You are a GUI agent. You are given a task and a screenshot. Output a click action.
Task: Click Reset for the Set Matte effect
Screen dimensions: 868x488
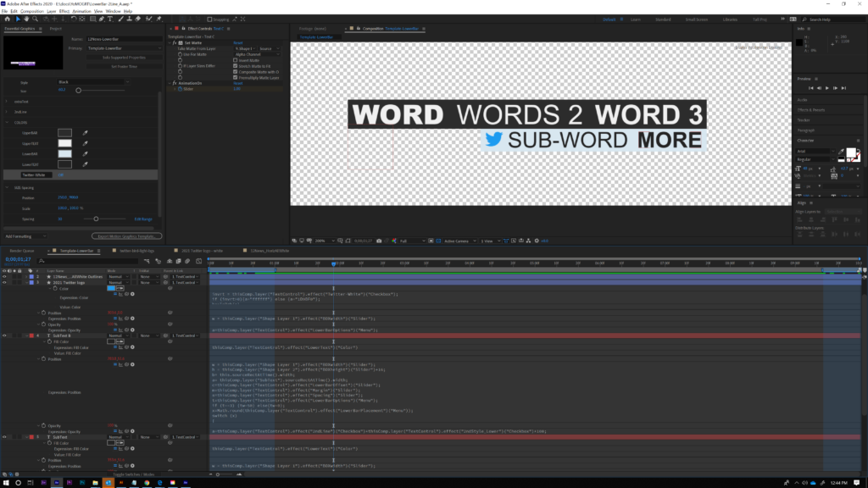pos(238,42)
